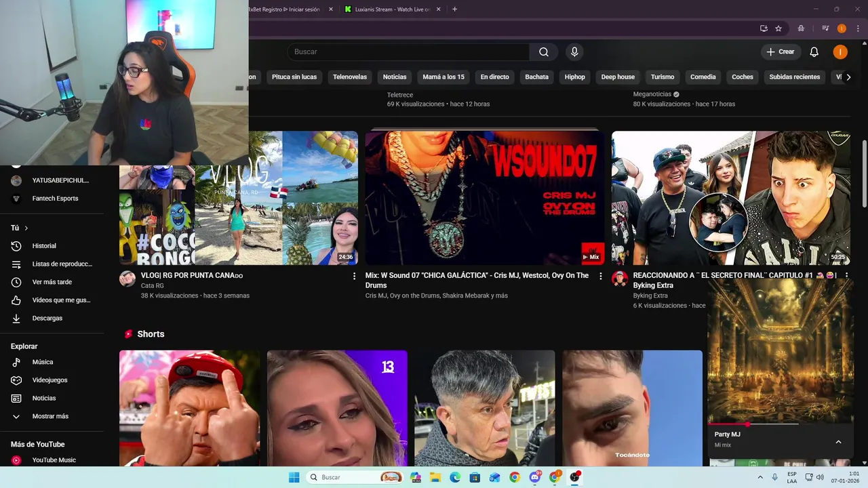The width and height of the screenshot is (868, 488).
Task: Open the Short with channel 13 logo
Action: (337, 408)
